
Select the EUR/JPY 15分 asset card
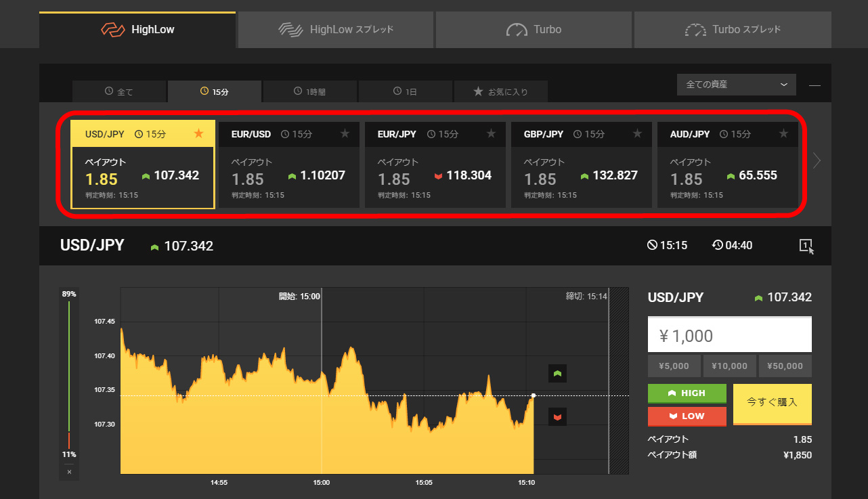pyautogui.click(x=435, y=165)
